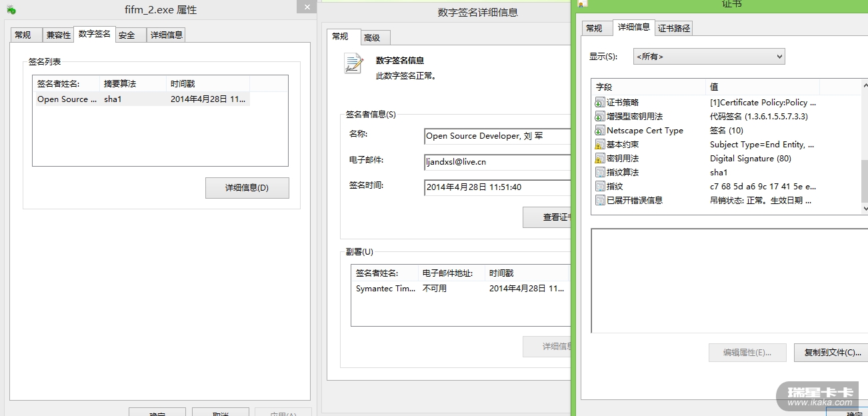Click the 详细信息(D) button
The width and height of the screenshot is (868, 416).
click(247, 188)
